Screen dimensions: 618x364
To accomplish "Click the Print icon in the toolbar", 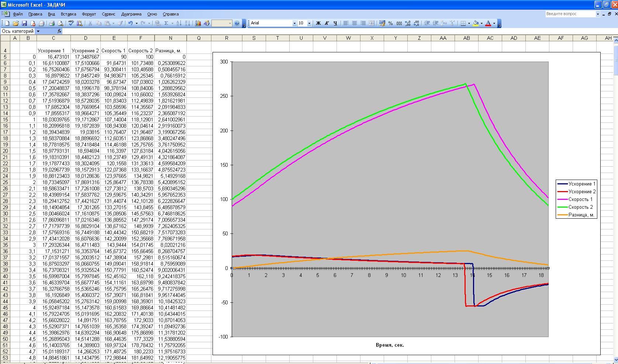I will [x=52, y=23].
